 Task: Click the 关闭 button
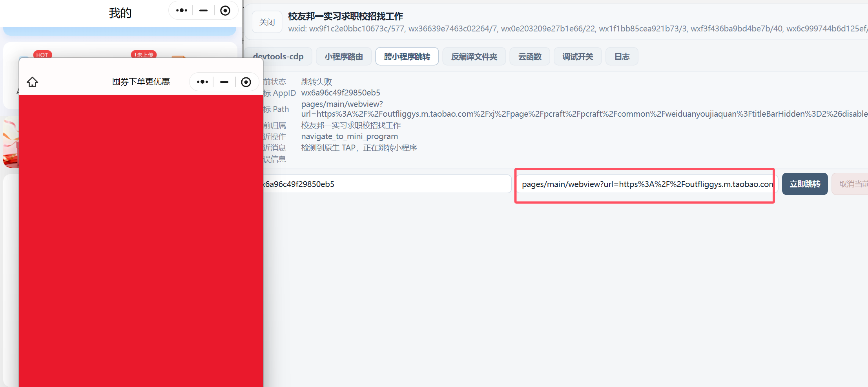[x=267, y=22]
